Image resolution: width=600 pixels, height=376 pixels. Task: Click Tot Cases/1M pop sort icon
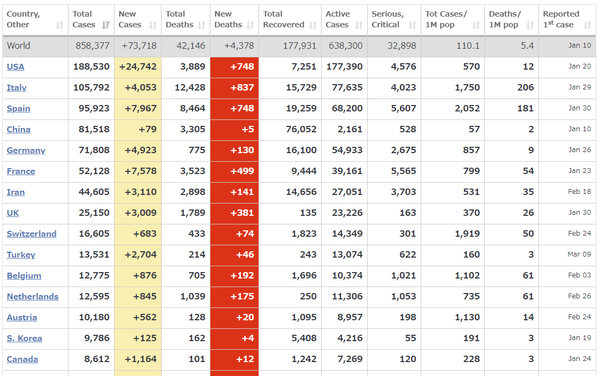(476, 25)
